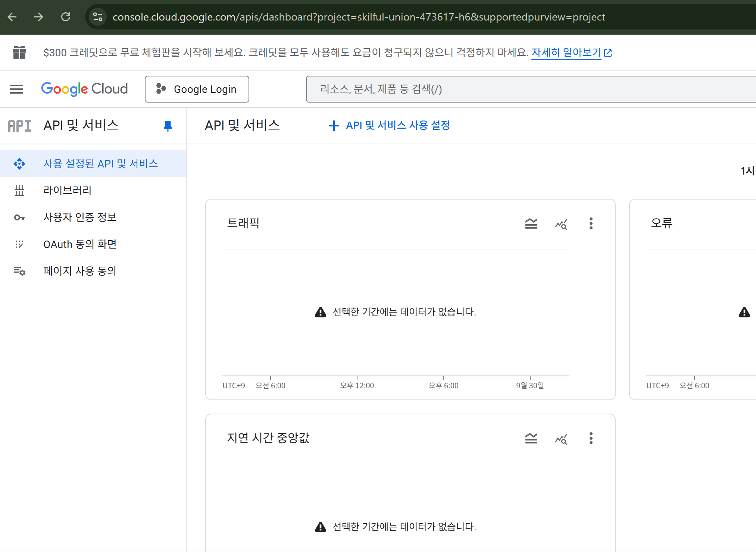Screen dimensions: 756x552
Task: Open the overflow menu on the 트래픽 chart
Action: (591, 224)
